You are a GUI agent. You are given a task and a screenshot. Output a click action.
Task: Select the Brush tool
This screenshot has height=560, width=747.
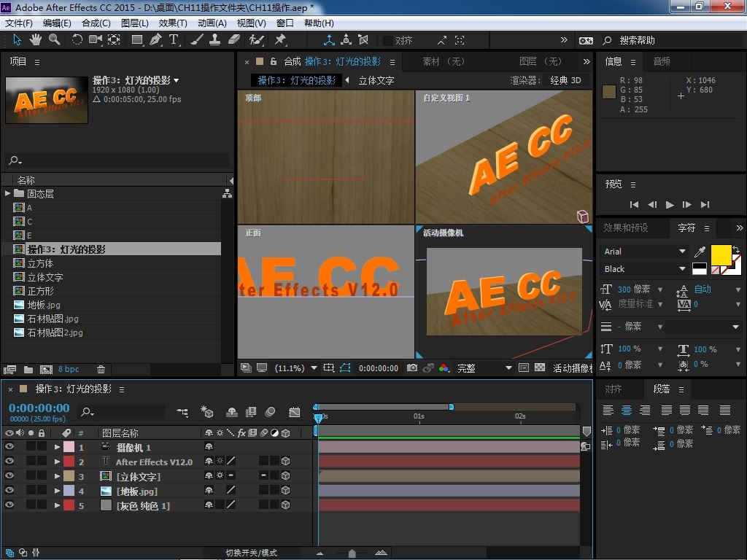[197, 39]
